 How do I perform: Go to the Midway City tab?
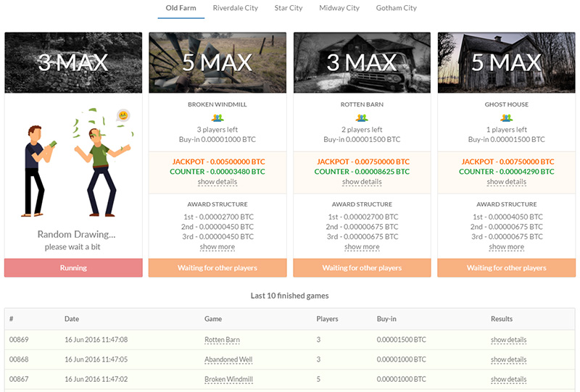point(339,8)
